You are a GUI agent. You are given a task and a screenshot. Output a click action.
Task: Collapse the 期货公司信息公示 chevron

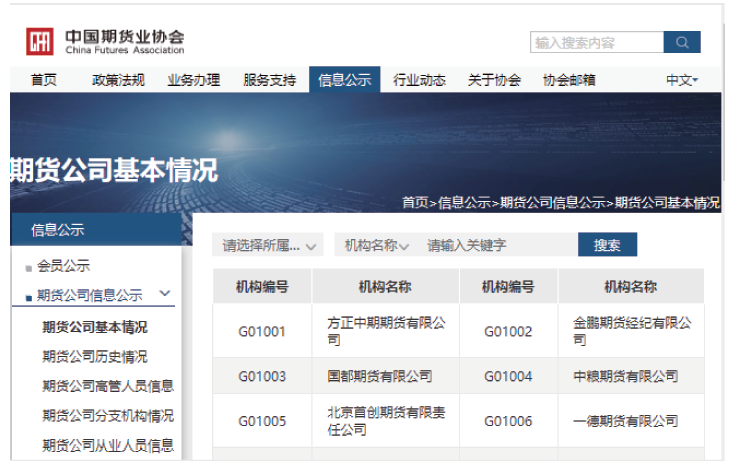(165, 293)
